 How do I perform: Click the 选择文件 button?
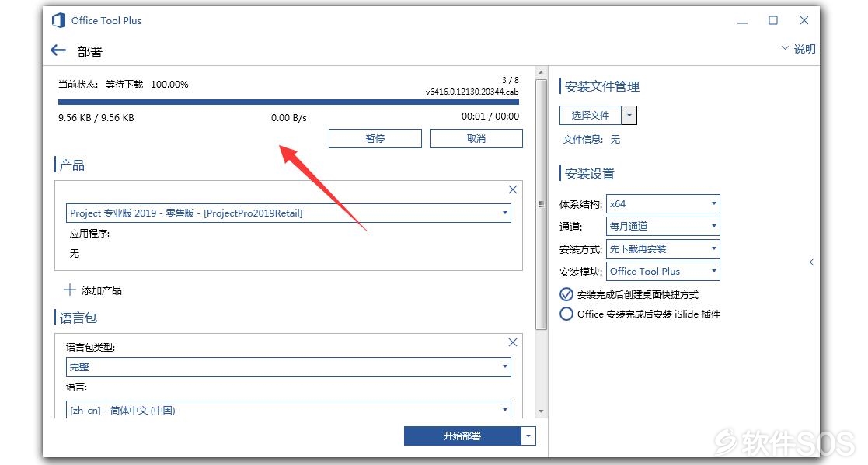click(590, 115)
